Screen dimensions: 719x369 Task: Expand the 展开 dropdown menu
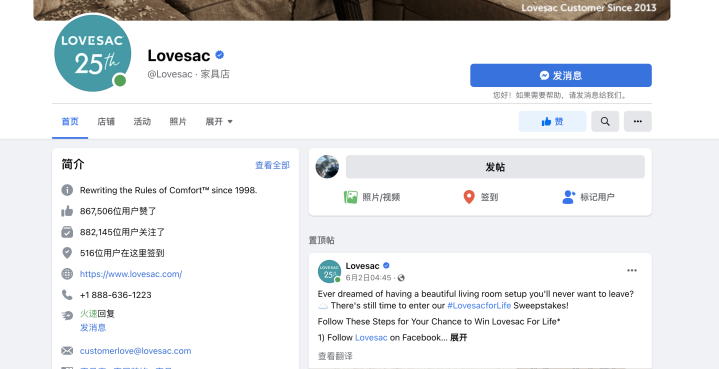point(219,121)
